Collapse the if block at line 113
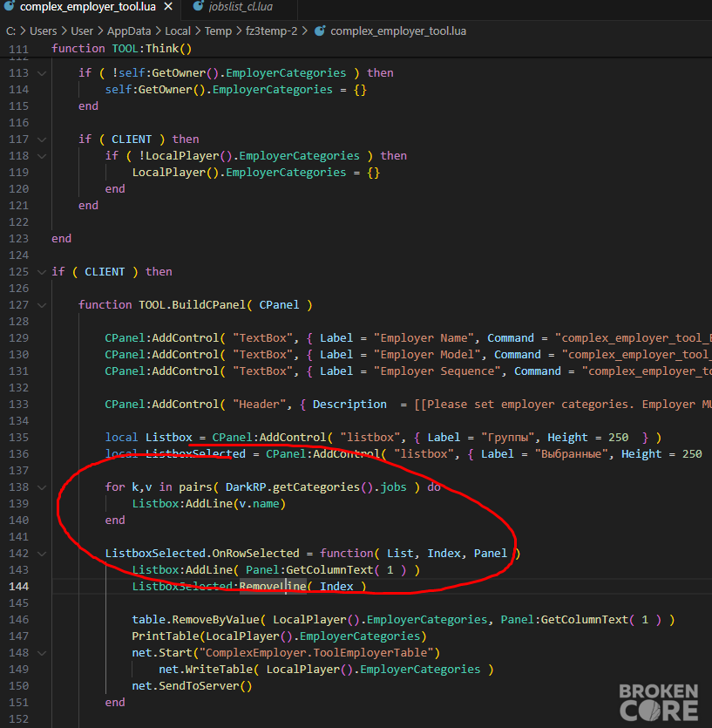Viewport: 712px width, 728px height. 42,73
